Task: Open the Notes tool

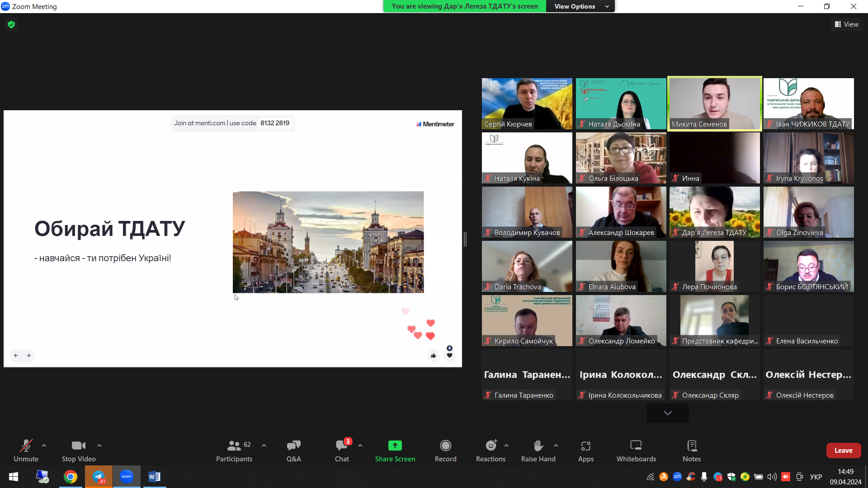Action: [691, 446]
